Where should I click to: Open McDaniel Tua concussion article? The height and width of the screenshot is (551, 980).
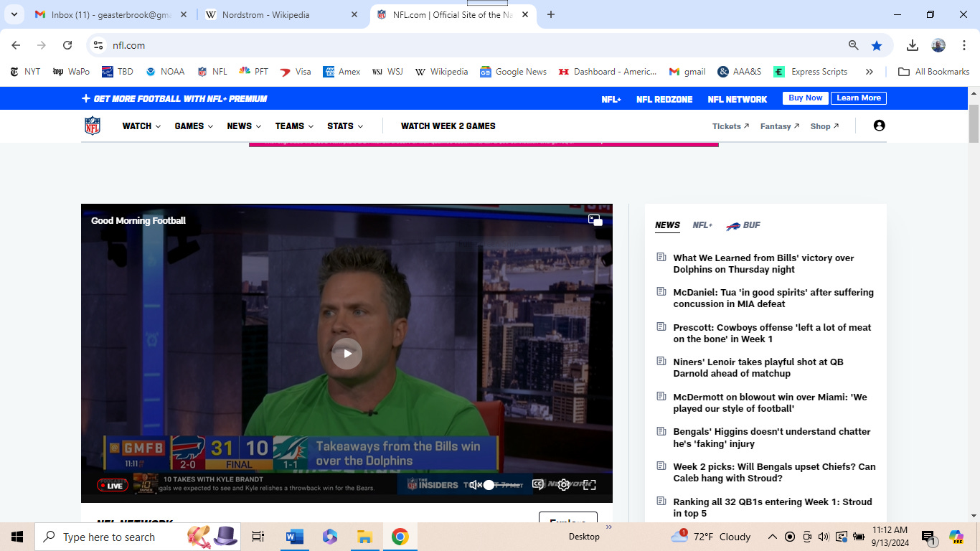(773, 298)
